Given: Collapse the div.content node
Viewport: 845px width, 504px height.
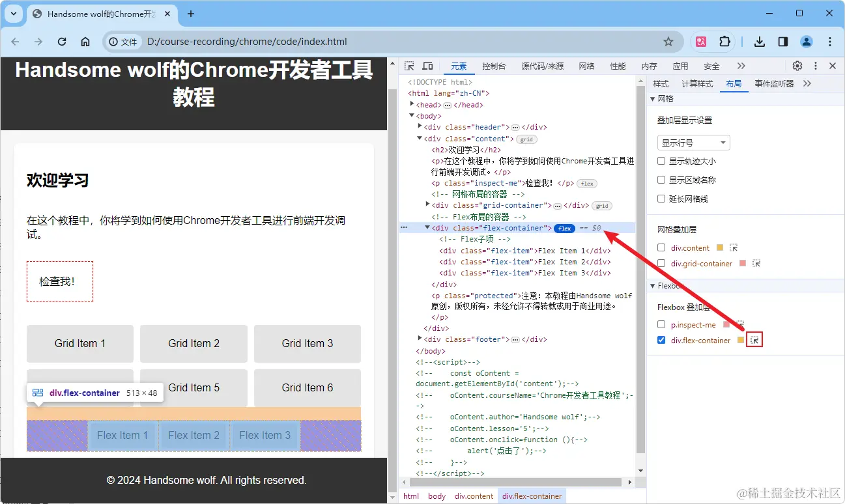Looking at the screenshot, I should pyautogui.click(x=420, y=139).
